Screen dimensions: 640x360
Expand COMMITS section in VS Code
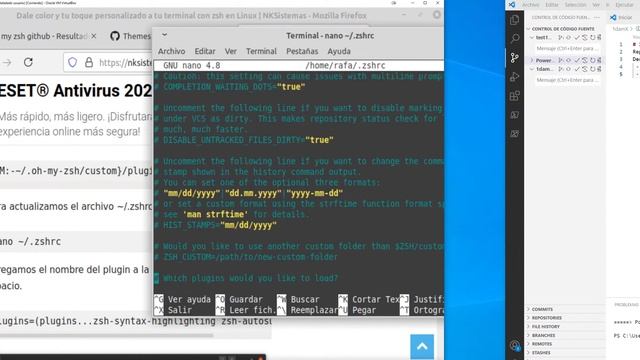pyautogui.click(x=542, y=309)
